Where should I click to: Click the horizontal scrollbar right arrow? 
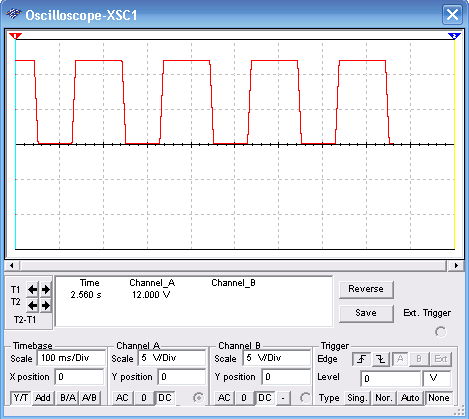[x=456, y=266]
